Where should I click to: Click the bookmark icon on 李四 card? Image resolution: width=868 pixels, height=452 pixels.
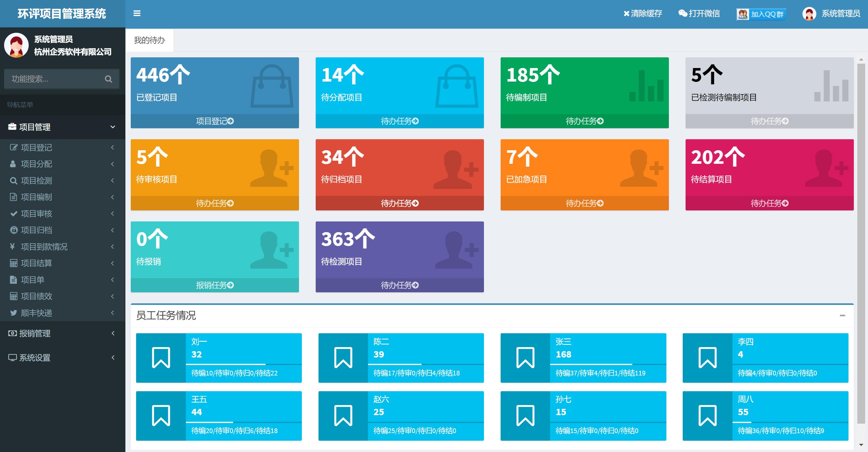[707, 358]
